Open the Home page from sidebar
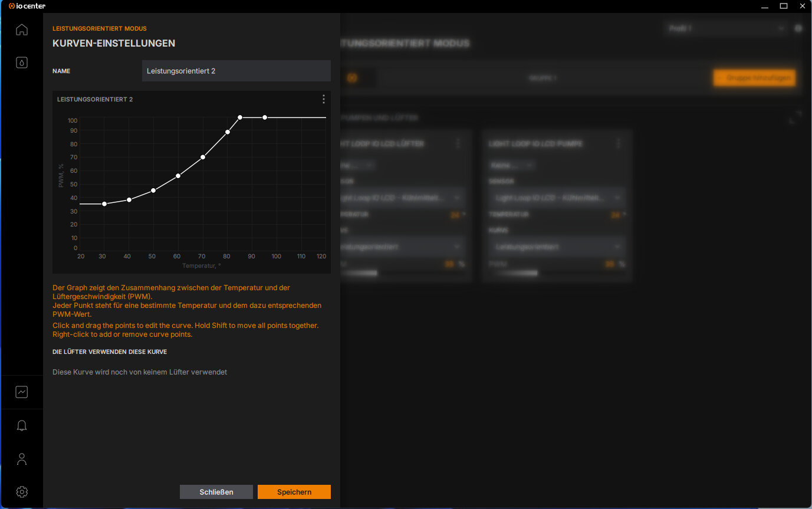The image size is (812, 509). click(x=22, y=29)
